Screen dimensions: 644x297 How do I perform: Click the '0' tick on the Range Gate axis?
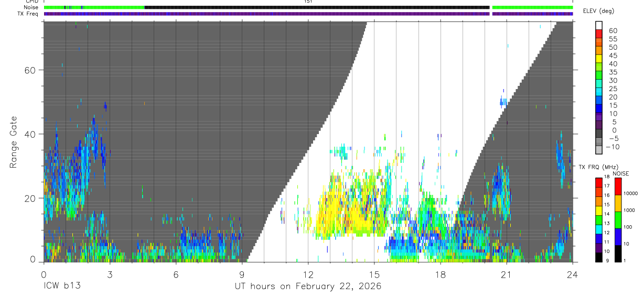pyautogui.click(x=33, y=260)
